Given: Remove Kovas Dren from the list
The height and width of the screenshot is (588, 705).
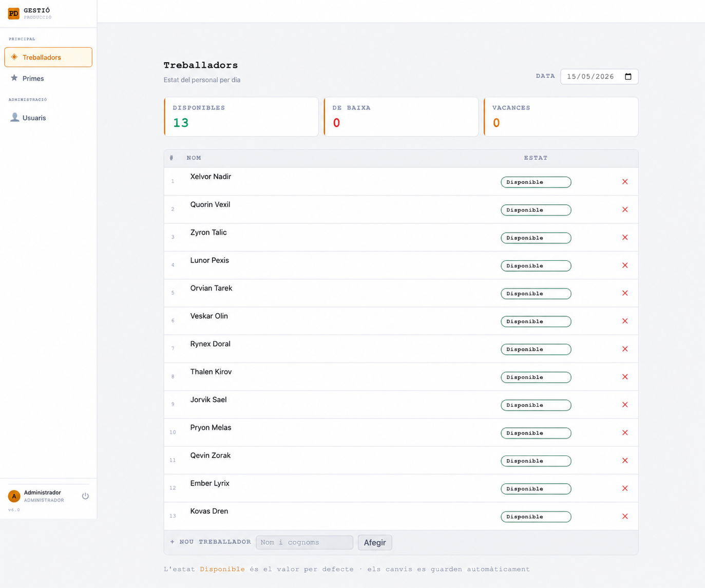Looking at the screenshot, I should pyautogui.click(x=625, y=516).
